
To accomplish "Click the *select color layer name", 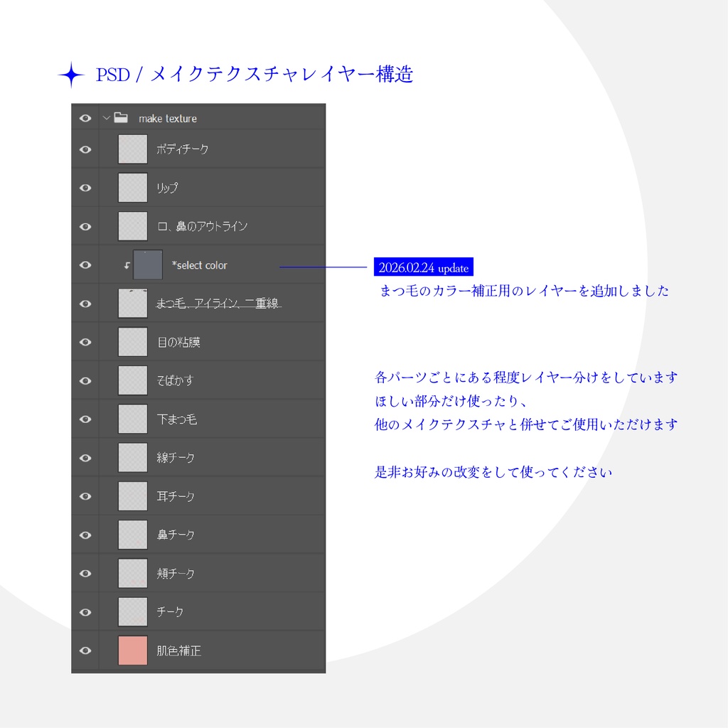I will [x=199, y=265].
